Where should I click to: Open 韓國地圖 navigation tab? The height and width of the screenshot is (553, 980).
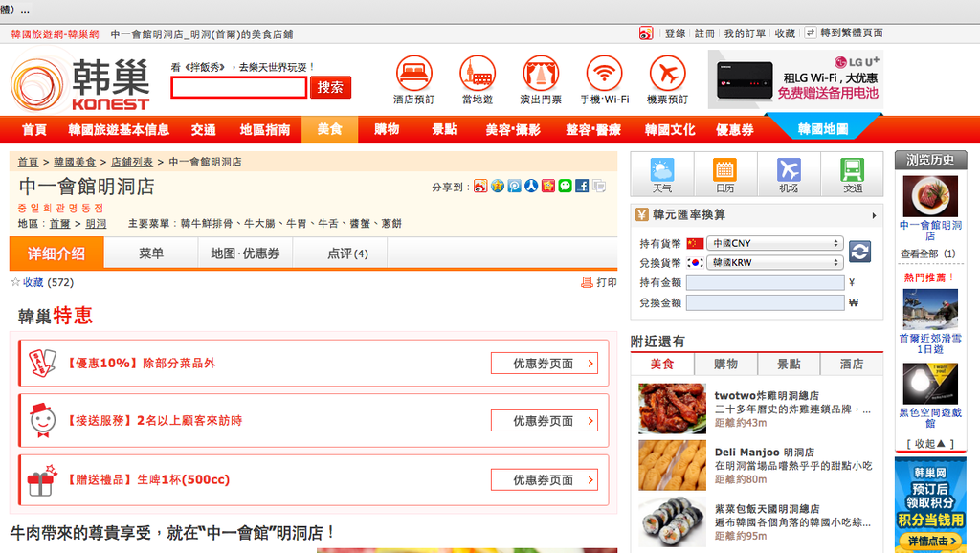click(823, 128)
